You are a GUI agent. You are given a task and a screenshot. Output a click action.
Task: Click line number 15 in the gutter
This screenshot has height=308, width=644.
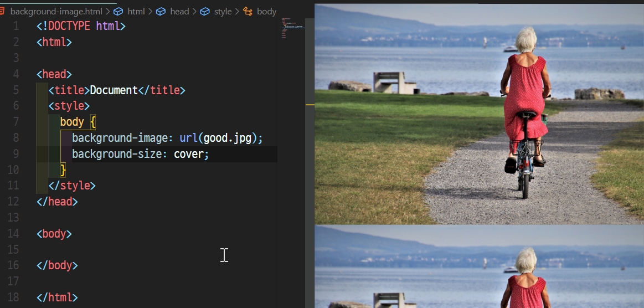tap(13, 250)
